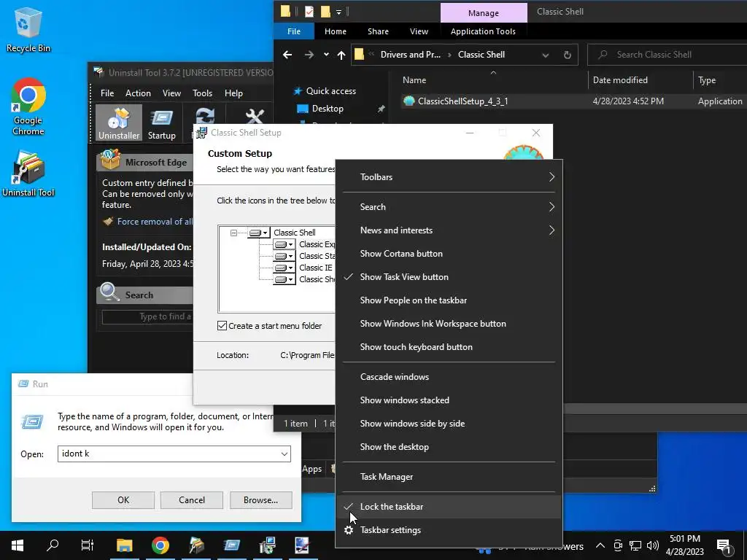The image size is (747, 560).
Task: Select the Uninstall Tool desktop shortcut
Action: point(28,174)
